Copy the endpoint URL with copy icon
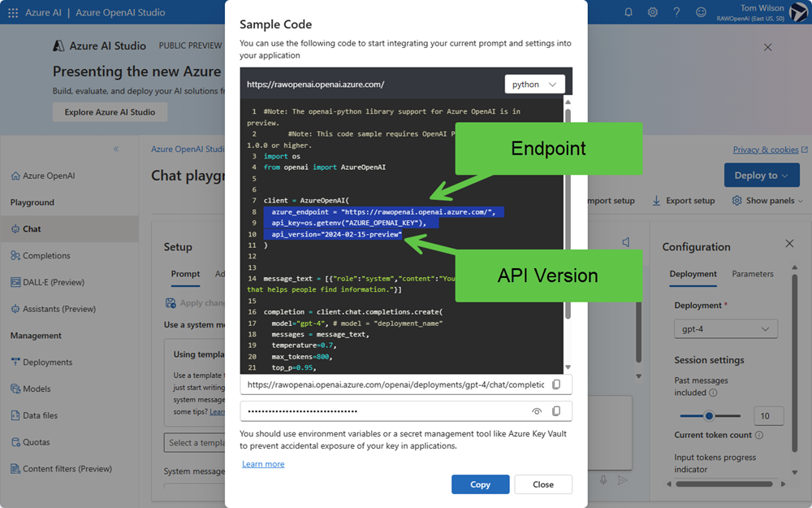 556,384
